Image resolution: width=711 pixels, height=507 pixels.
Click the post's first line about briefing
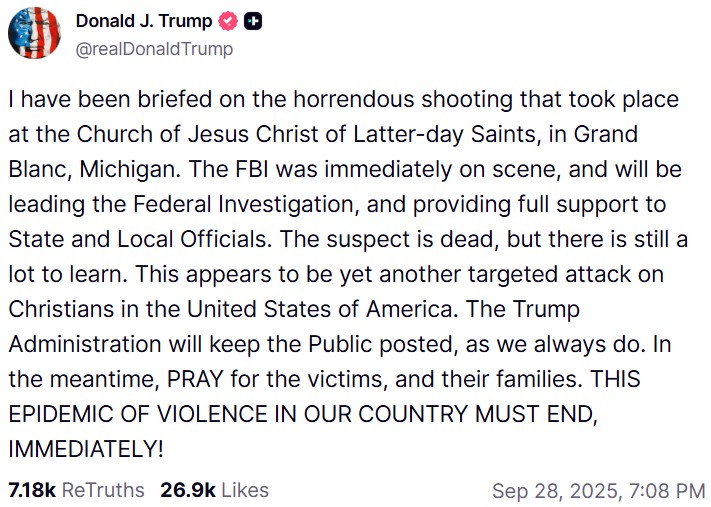pyautogui.click(x=343, y=99)
